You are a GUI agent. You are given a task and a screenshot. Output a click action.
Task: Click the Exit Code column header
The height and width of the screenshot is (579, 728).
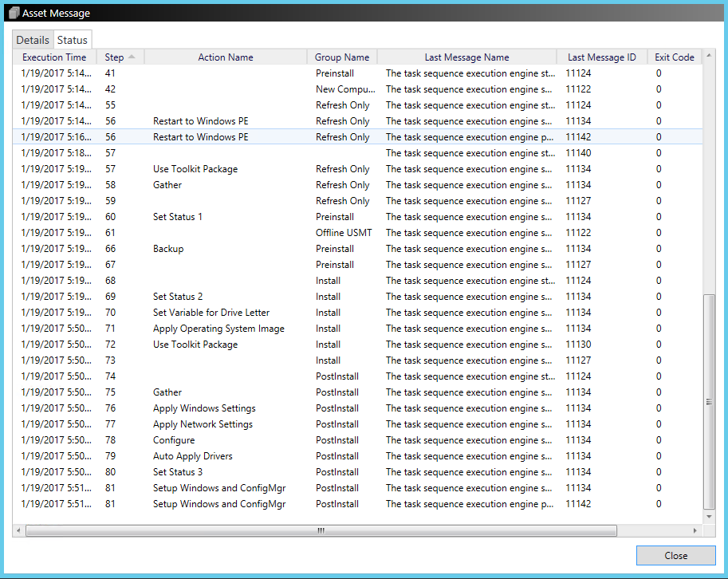674,57
